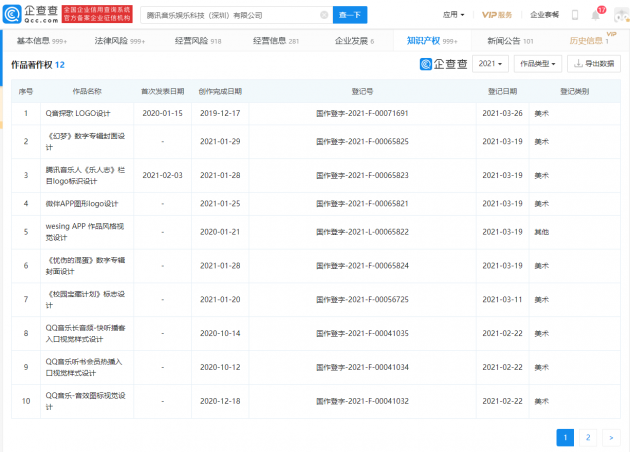The height and width of the screenshot is (452, 630).
Task: Switch to the 法律风险 tab
Action: click(120, 41)
